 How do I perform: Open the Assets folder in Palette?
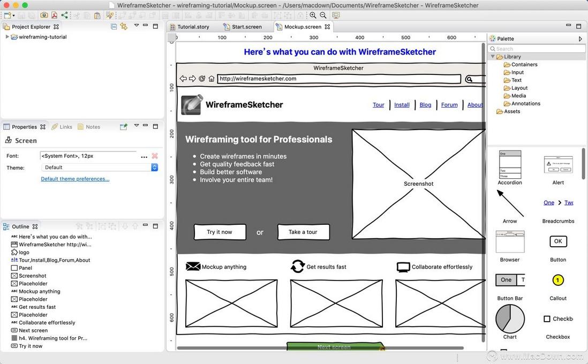508,112
